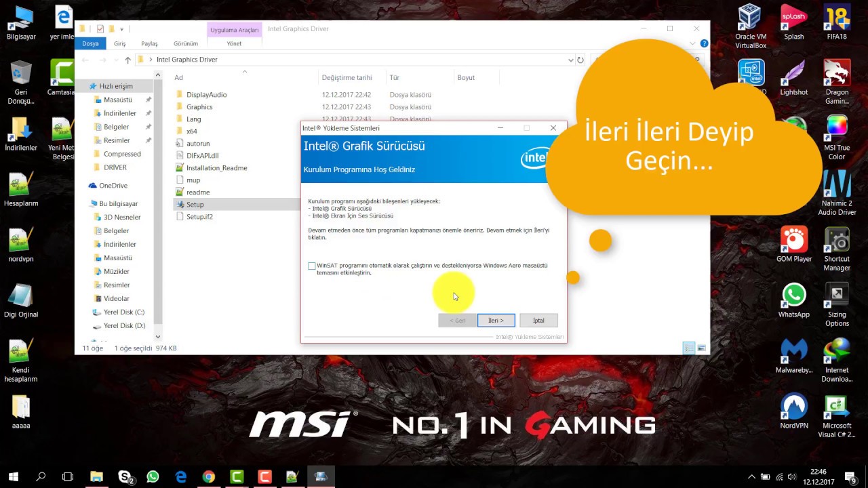Viewport: 868px width, 488px height.
Task: Open Yerel Disk (C:) in sidebar
Action: pyautogui.click(x=124, y=312)
